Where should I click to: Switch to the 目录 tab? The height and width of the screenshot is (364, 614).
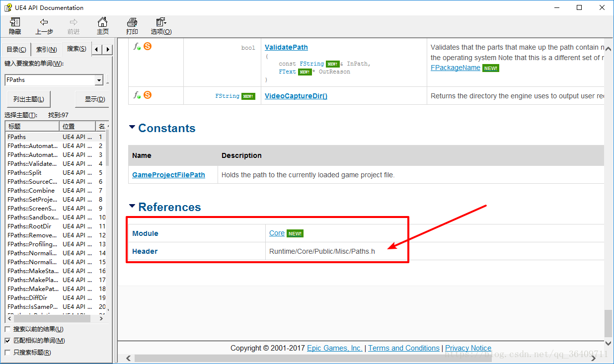16,49
